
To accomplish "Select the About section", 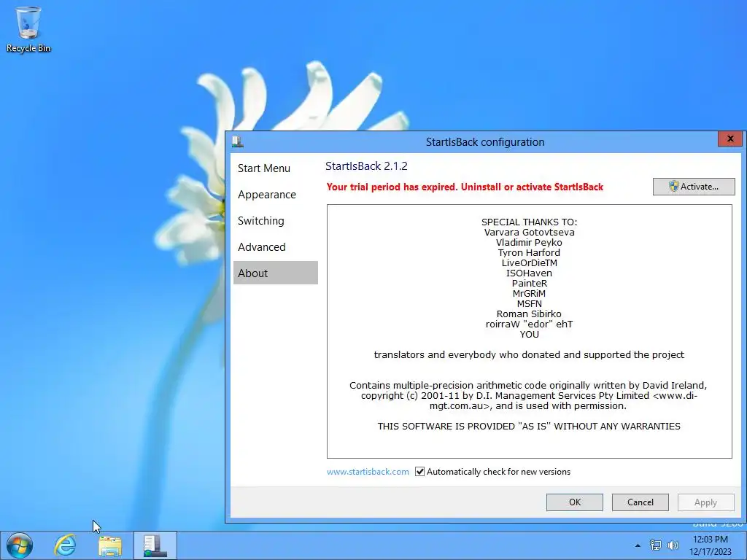I will click(x=275, y=273).
